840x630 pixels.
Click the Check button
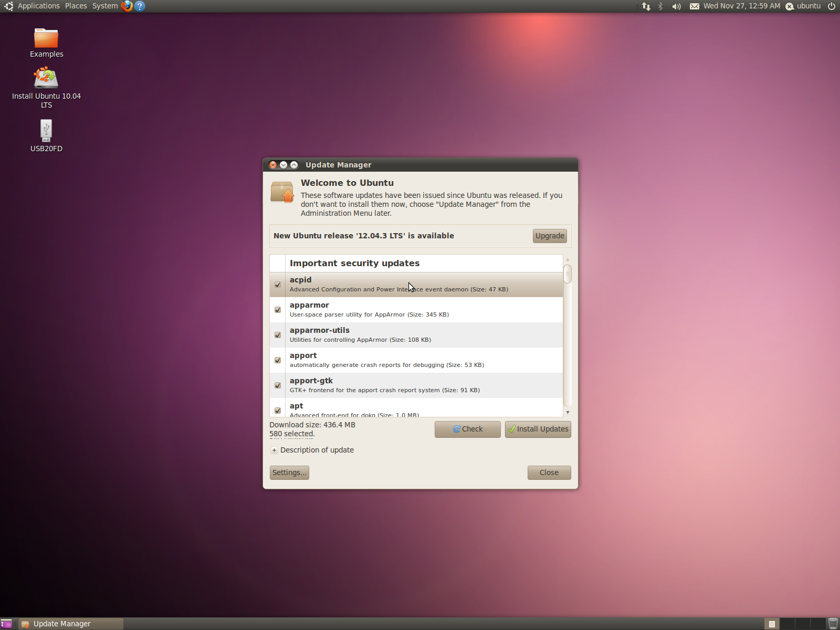(468, 429)
